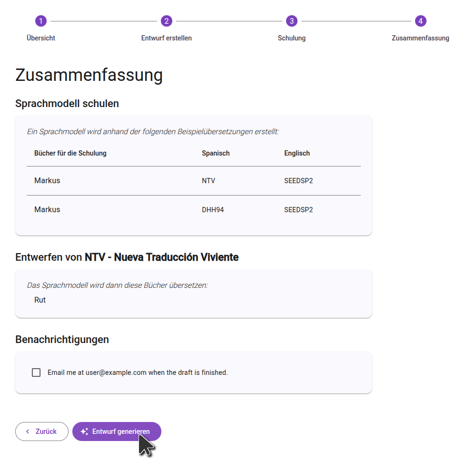Click Bücher für die Schulung header
The width and height of the screenshot is (476, 461).
(70, 153)
